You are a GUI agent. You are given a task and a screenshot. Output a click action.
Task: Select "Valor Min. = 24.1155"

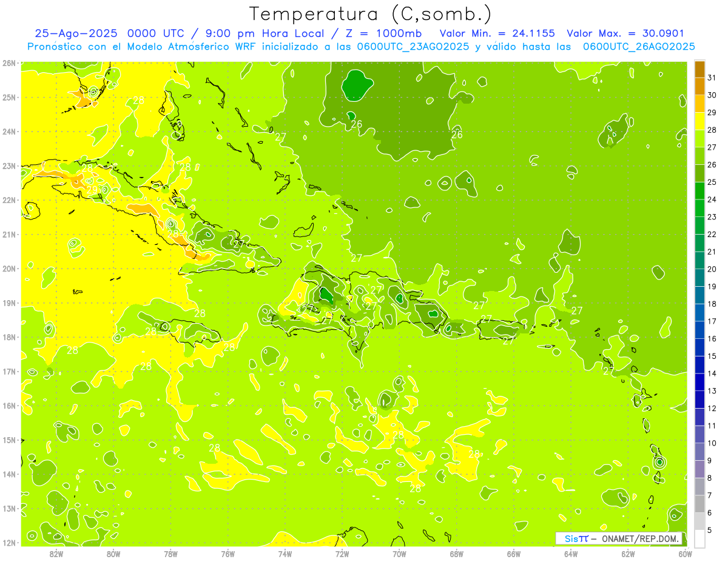tap(497, 34)
